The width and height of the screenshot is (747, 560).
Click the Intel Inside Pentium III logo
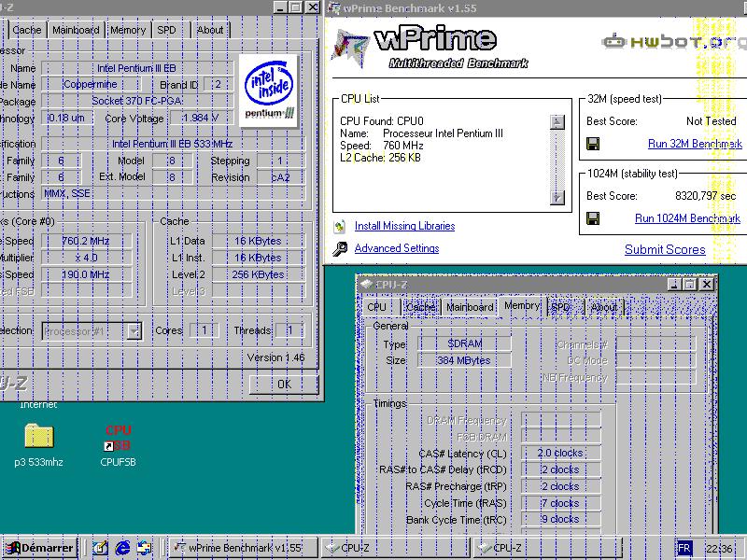click(269, 91)
